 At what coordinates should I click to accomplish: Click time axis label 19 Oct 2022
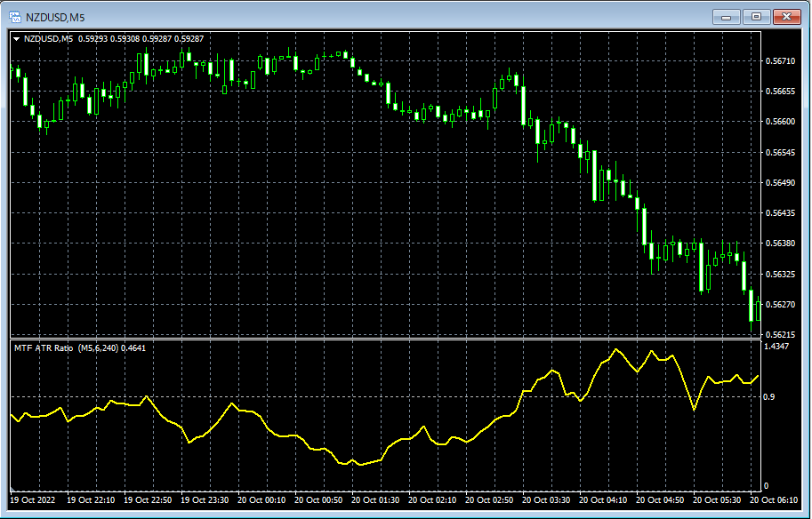coord(32,499)
